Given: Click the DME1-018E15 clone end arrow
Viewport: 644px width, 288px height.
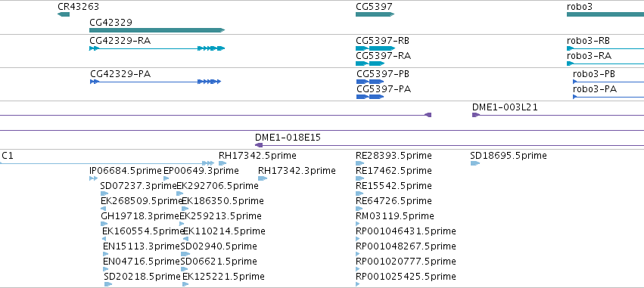Looking at the screenshot, I should point(259,145).
